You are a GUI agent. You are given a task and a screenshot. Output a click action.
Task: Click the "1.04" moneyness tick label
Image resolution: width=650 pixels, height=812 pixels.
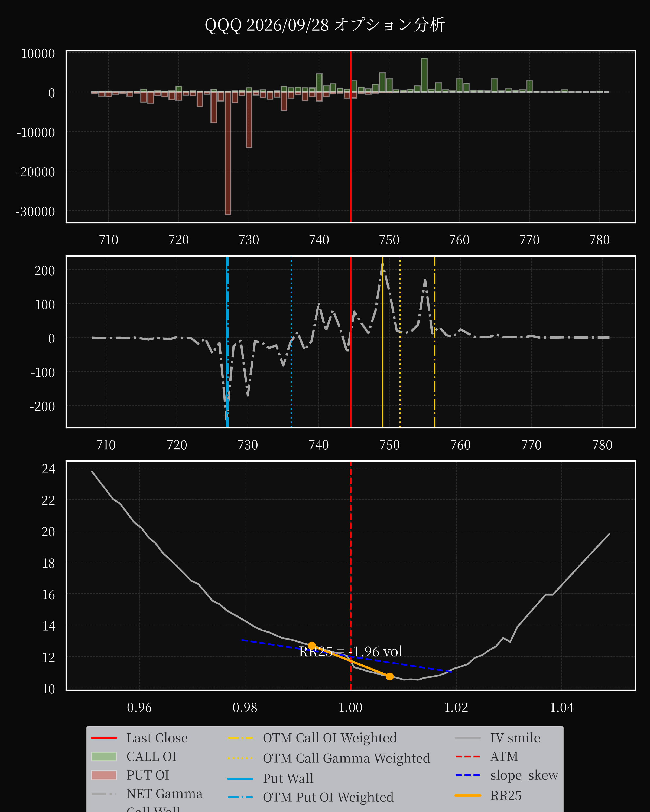tap(562, 708)
